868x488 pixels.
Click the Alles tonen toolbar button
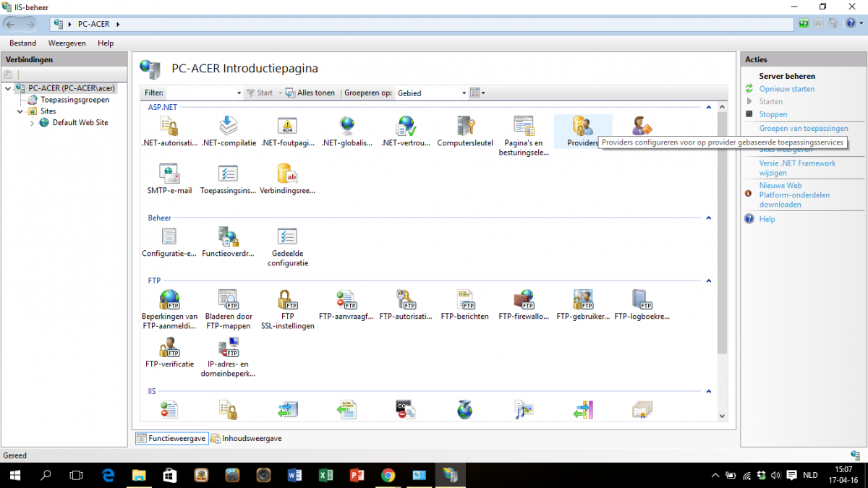pyautogui.click(x=310, y=93)
